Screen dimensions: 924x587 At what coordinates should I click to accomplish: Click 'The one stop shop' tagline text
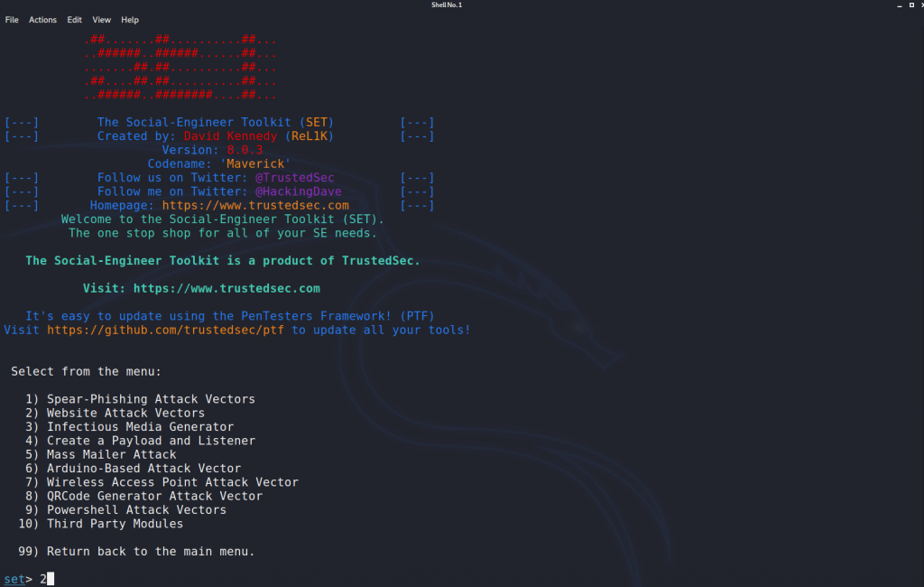point(223,233)
